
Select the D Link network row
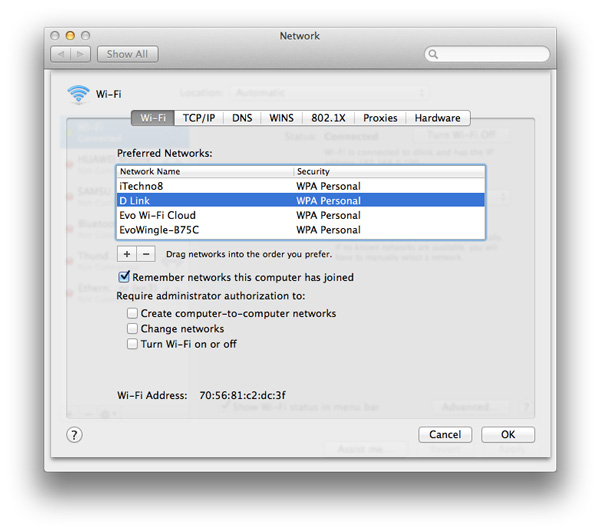(x=301, y=201)
